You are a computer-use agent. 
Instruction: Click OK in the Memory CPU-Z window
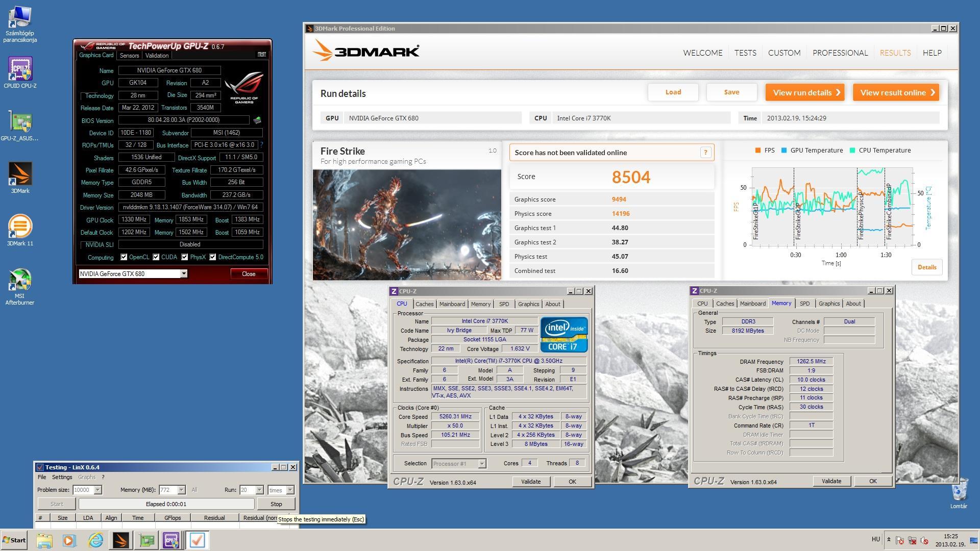(873, 481)
